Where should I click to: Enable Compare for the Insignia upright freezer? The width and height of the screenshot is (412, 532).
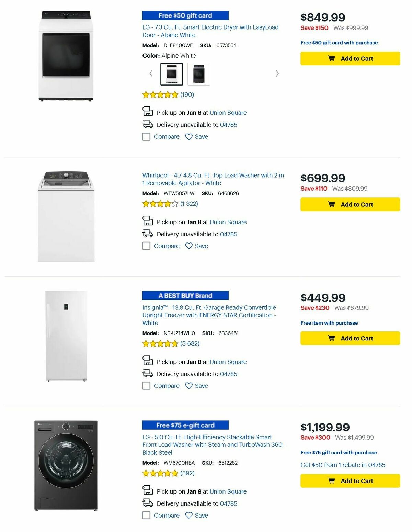coord(146,386)
